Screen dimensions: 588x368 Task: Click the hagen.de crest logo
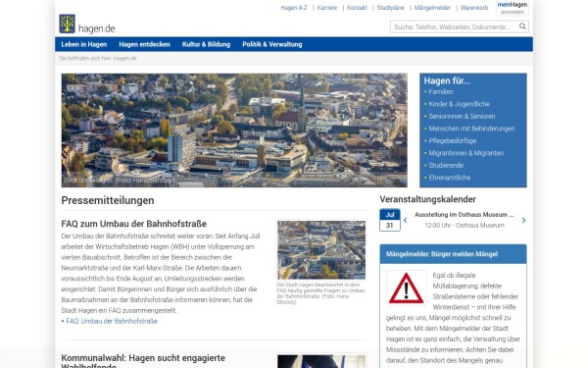point(67,24)
